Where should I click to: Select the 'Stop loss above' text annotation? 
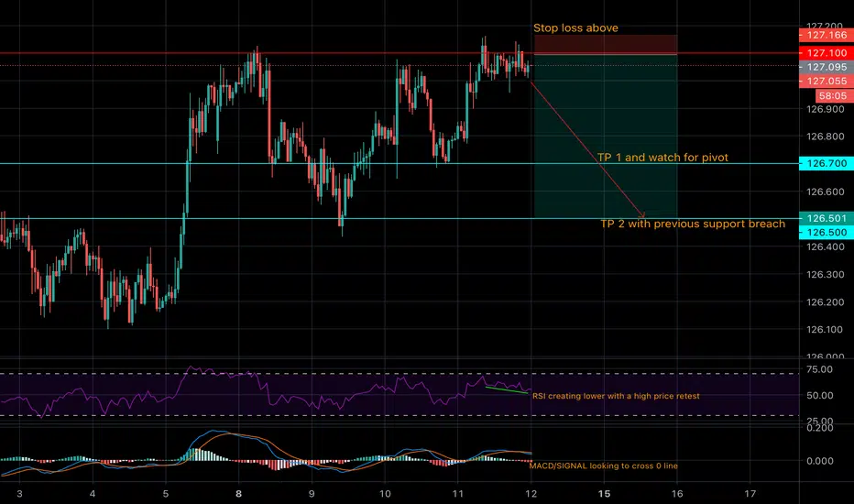click(575, 27)
